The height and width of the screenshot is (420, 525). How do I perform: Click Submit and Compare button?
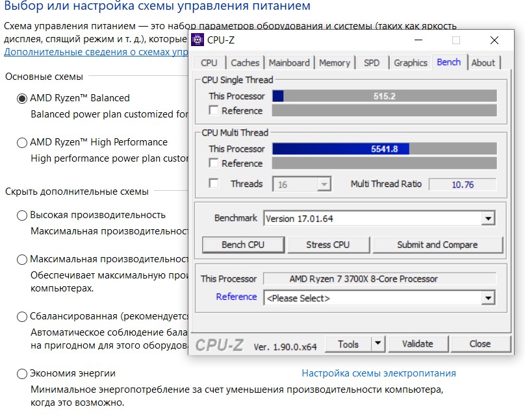coord(438,245)
